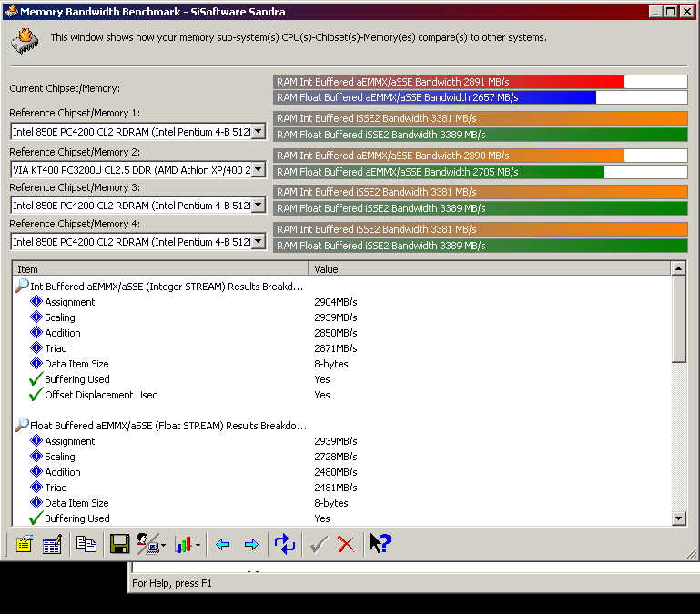Cancel with the red X toolbar icon
The image size is (700, 614).
tap(346, 544)
